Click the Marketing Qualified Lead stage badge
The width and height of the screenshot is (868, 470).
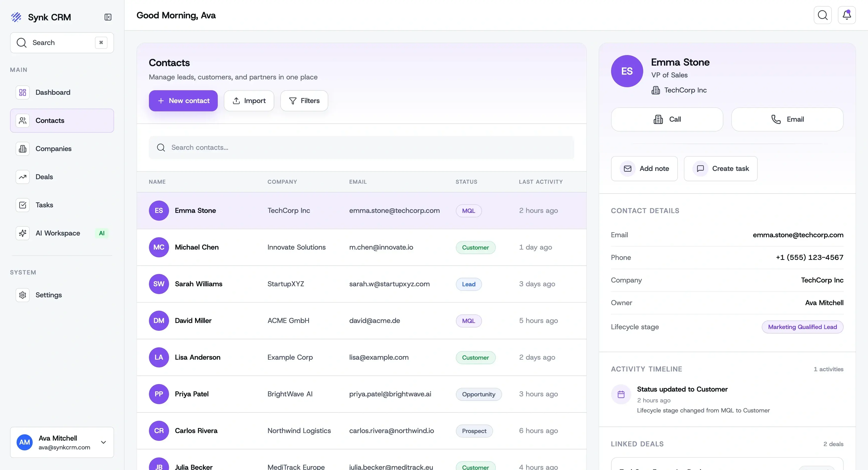click(x=802, y=326)
